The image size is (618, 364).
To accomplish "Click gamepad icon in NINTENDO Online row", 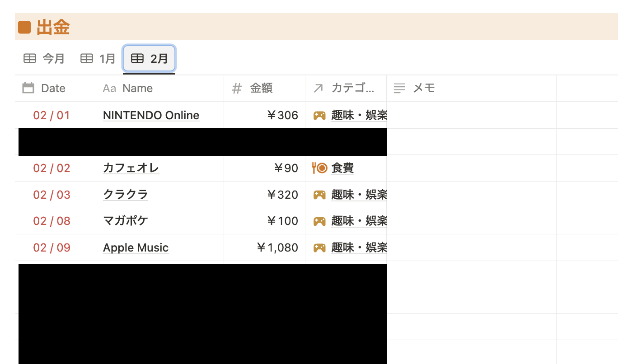I will tap(319, 116).
